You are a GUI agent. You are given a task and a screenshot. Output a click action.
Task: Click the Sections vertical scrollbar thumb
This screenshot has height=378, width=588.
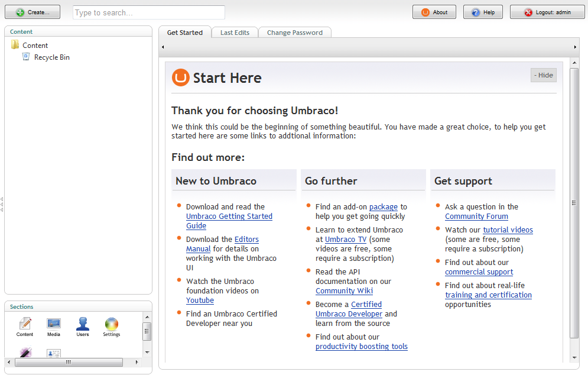[147, 331]
